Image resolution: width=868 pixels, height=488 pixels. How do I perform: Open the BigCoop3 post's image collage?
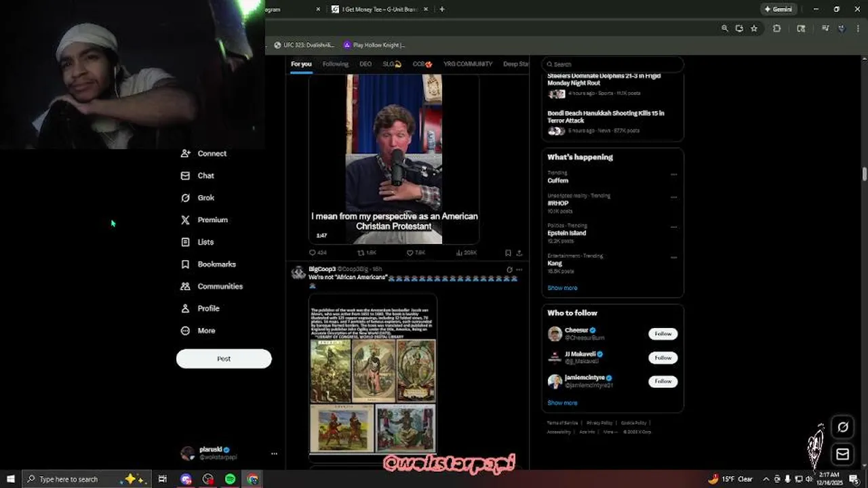[x=372, y=373]
